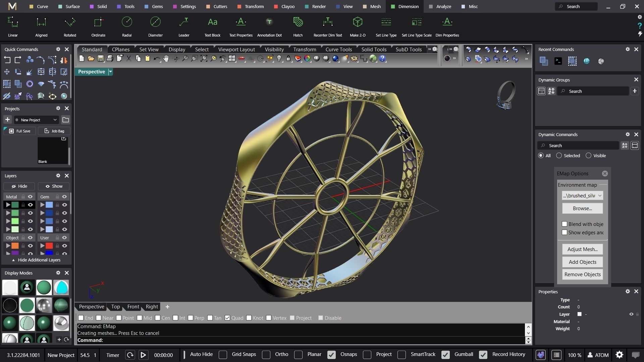Toggle the Blend with object checkbox
Viewport: 644px width, 362px height.
pyautogui.click(x=565, y=224)
